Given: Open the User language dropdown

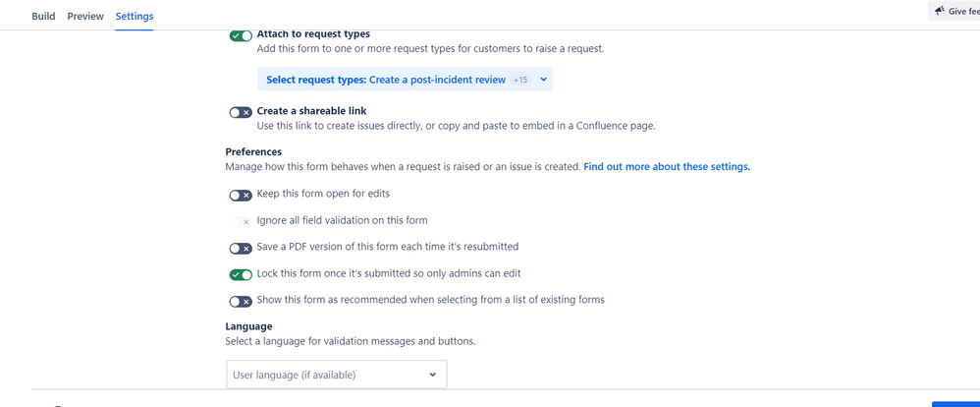Looking at the screenshot, I should (x=336, y=375).
